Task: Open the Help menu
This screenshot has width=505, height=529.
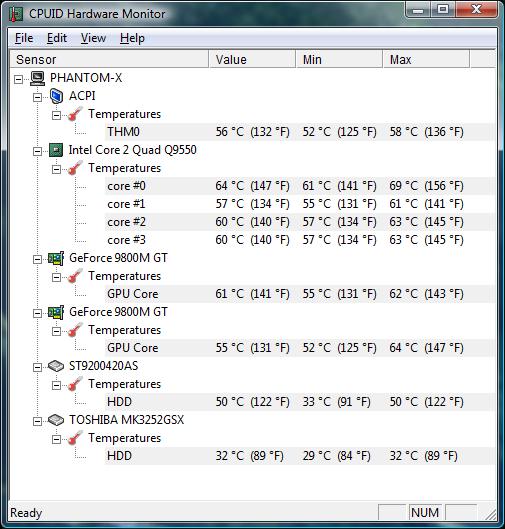Action: coord(132,38)
